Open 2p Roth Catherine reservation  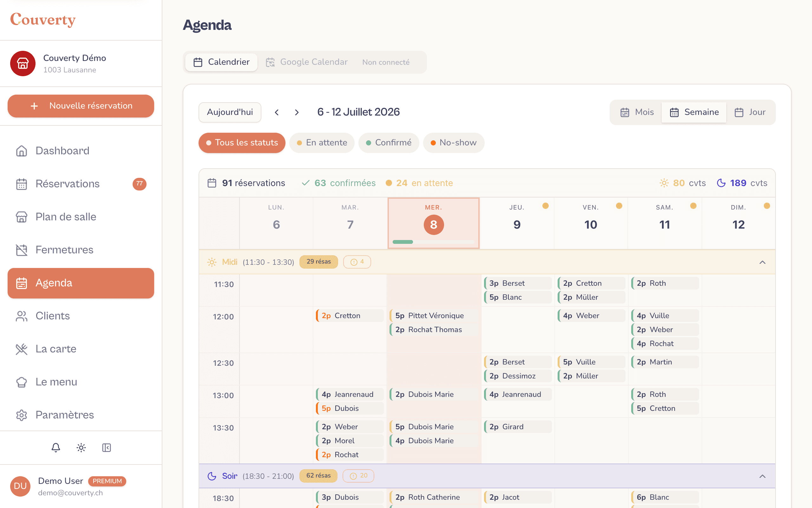[x=434, y=497]
